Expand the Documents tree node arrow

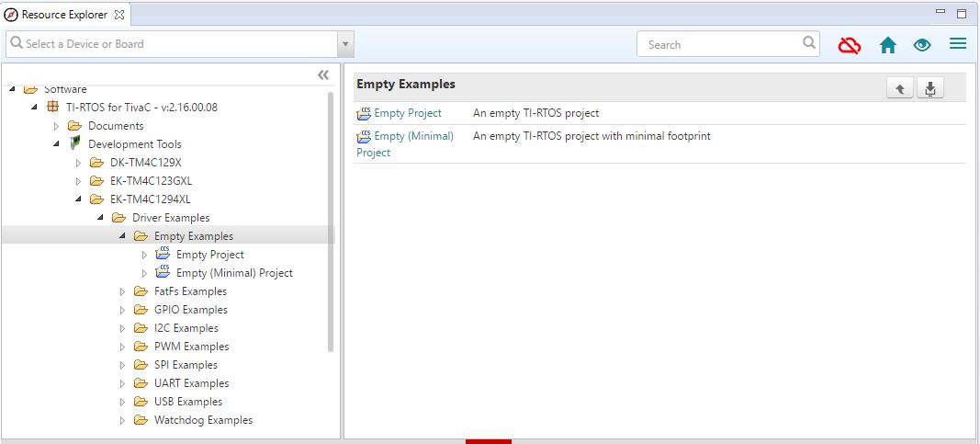click(56, 126)
